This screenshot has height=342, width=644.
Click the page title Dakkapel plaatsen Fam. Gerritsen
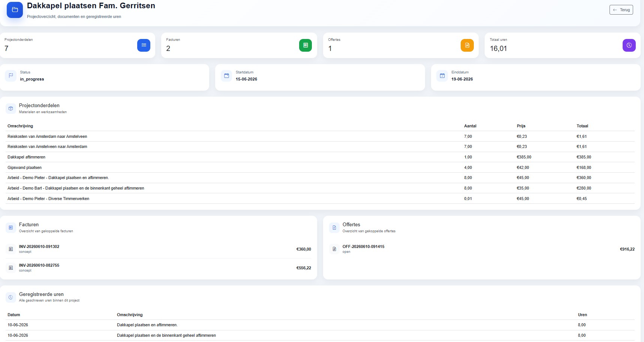click(x=91, y=6)
